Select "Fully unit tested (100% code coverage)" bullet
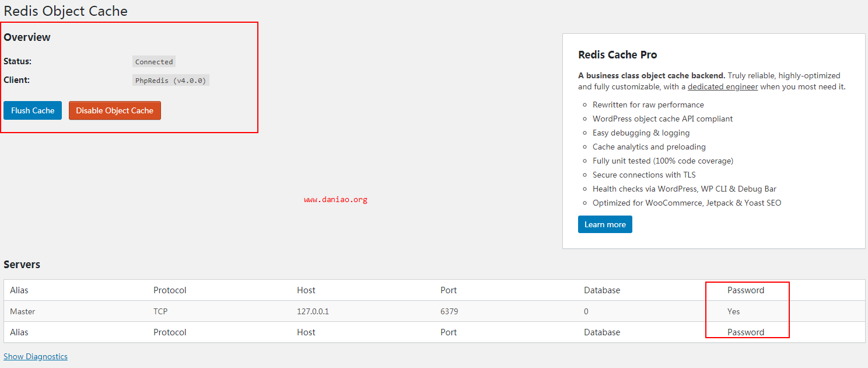This screenshot has height=368, width=868. (x=663, y=161)
